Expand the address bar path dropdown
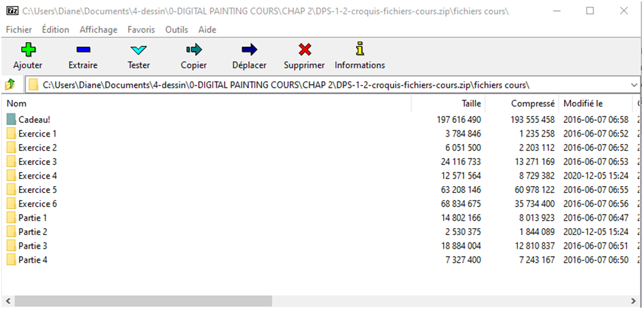 634,85
